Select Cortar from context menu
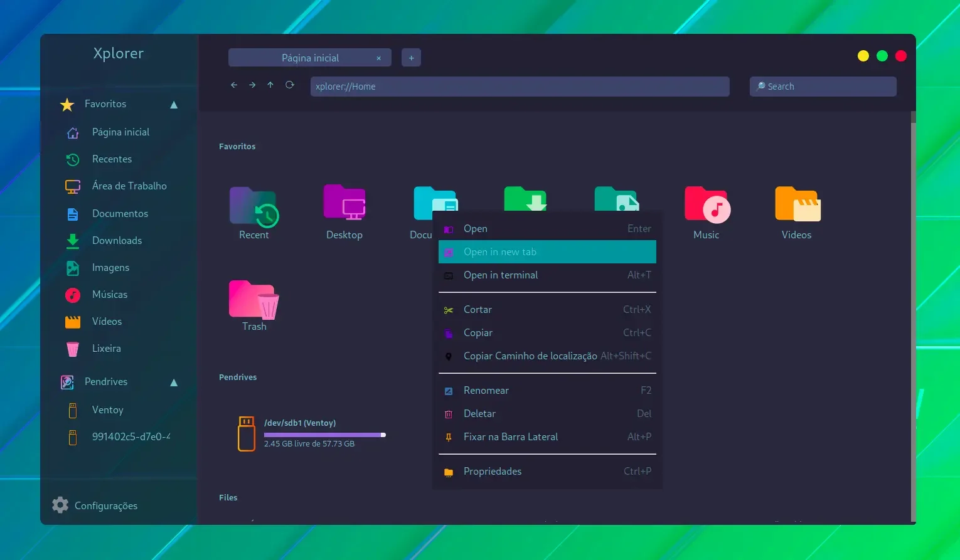The image size is (960, 560). (x=547, y=310)
